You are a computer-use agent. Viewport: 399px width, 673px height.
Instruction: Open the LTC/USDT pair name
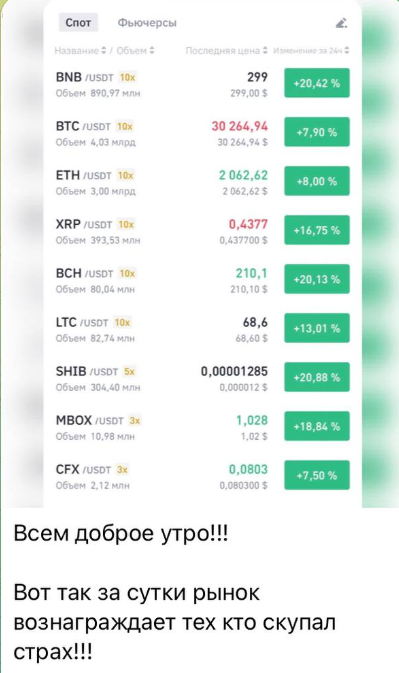[x=83, y=322]
